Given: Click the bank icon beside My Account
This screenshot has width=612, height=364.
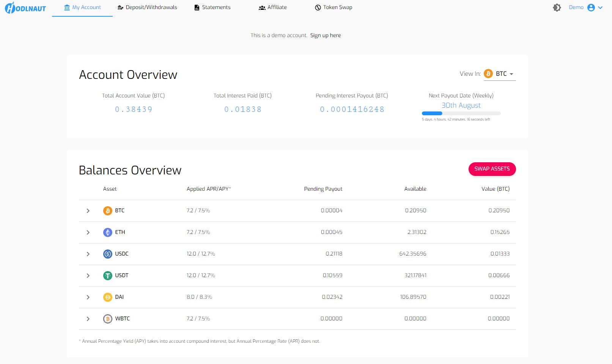Looking at the screenshot, I should point(67,8).
